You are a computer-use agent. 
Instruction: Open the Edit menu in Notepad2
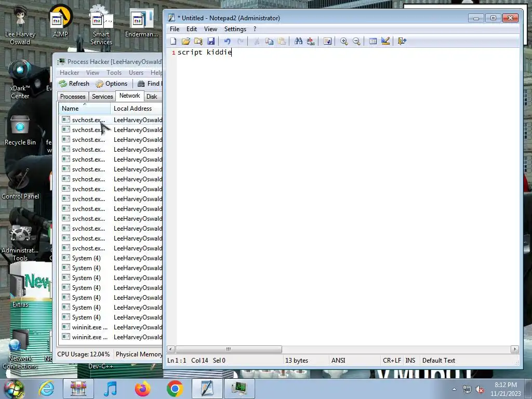click(192, 29)
